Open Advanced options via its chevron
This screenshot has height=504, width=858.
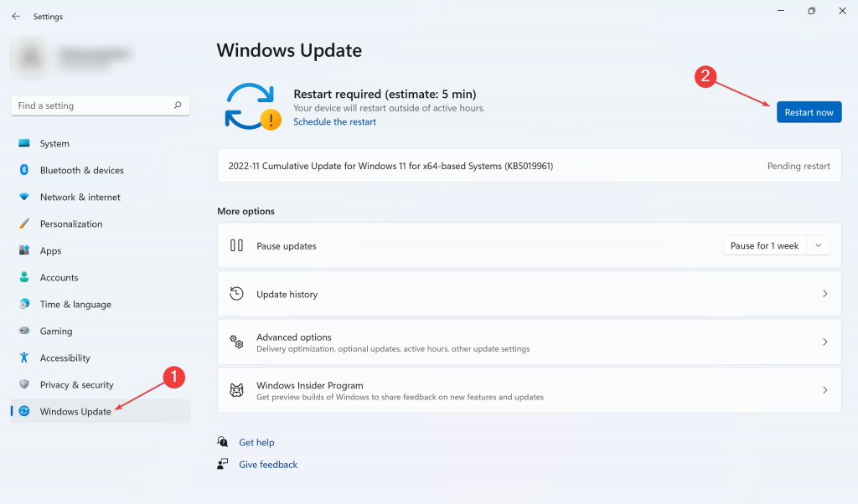point(824,342)
